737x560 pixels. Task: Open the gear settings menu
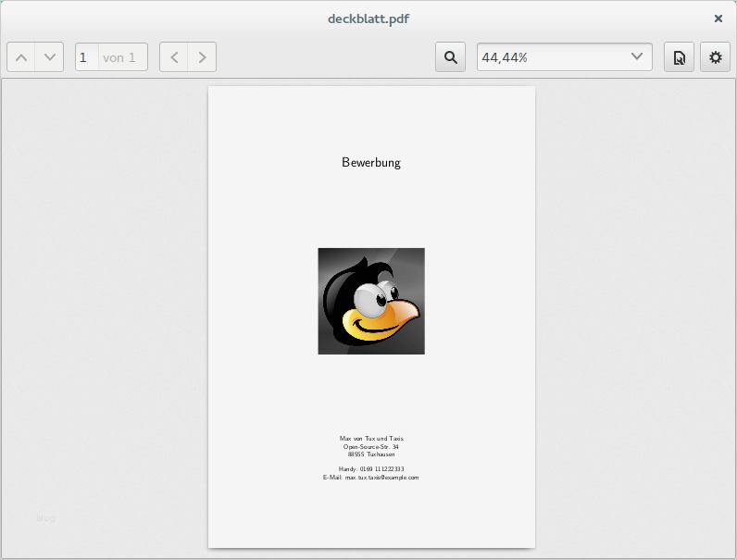click(x=716, y=57)
